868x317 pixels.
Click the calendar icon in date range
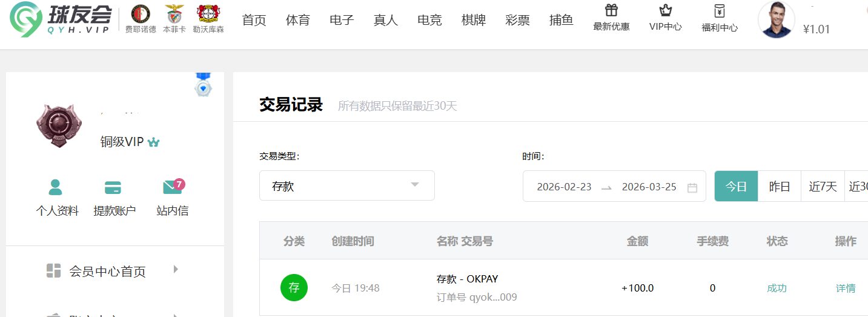tap(692, 187)
